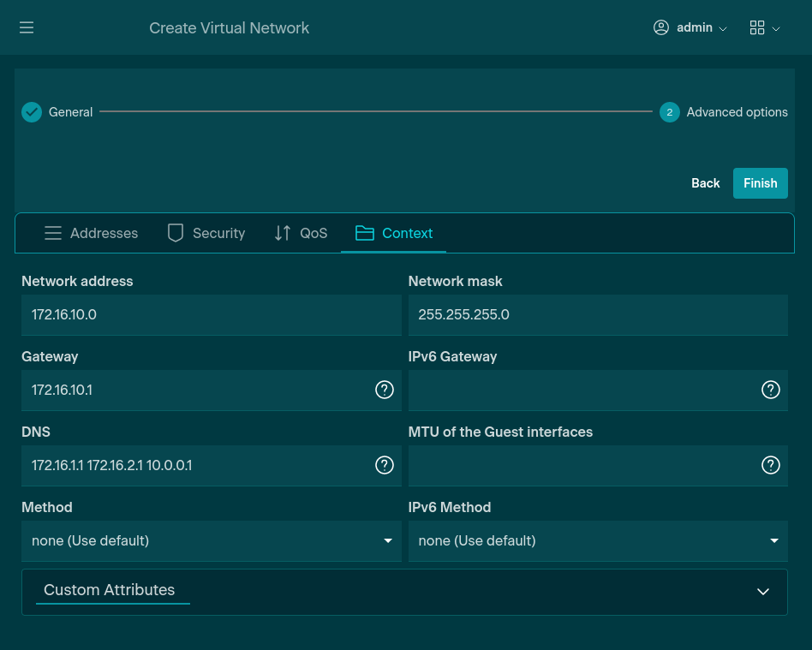Click the General step checkmark icon

pyautogui.click(x=32, y=112)
